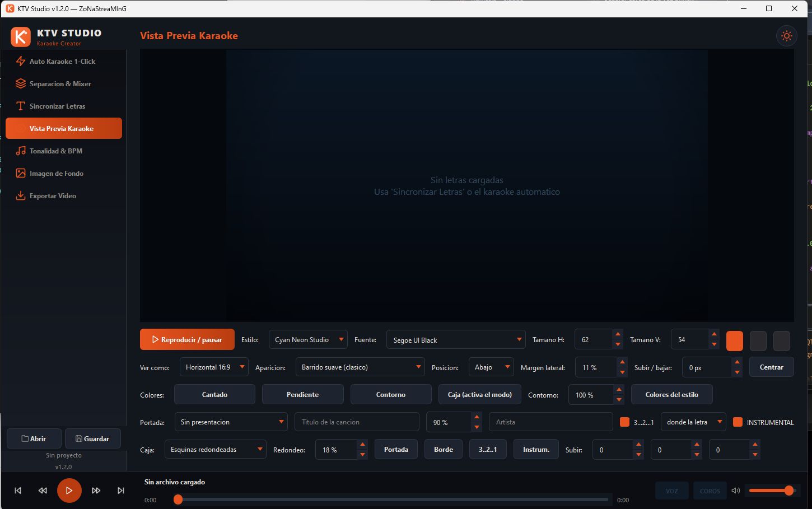Select Vista Previa Karaoke in the sidebar
Screen dimensions: 812x509
tap(64, 128)
